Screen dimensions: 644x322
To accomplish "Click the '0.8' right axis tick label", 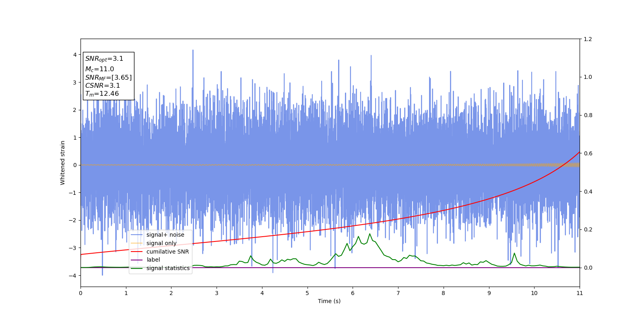I will pyautogui.click(x=588, y=115).
